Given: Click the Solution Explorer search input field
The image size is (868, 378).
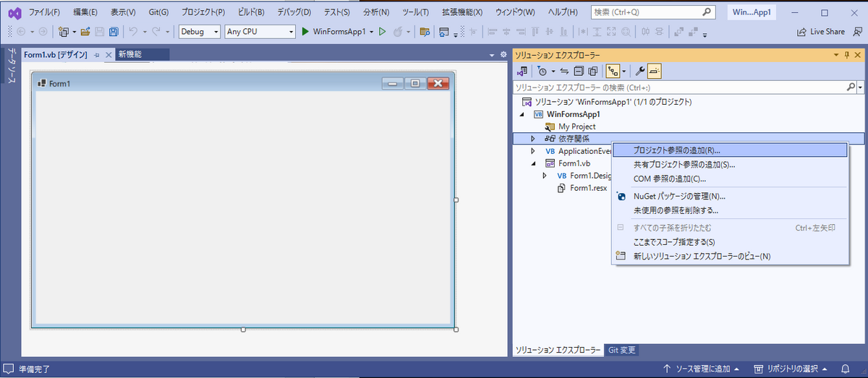Looking at the screenshot, I should tap(679, 87).
